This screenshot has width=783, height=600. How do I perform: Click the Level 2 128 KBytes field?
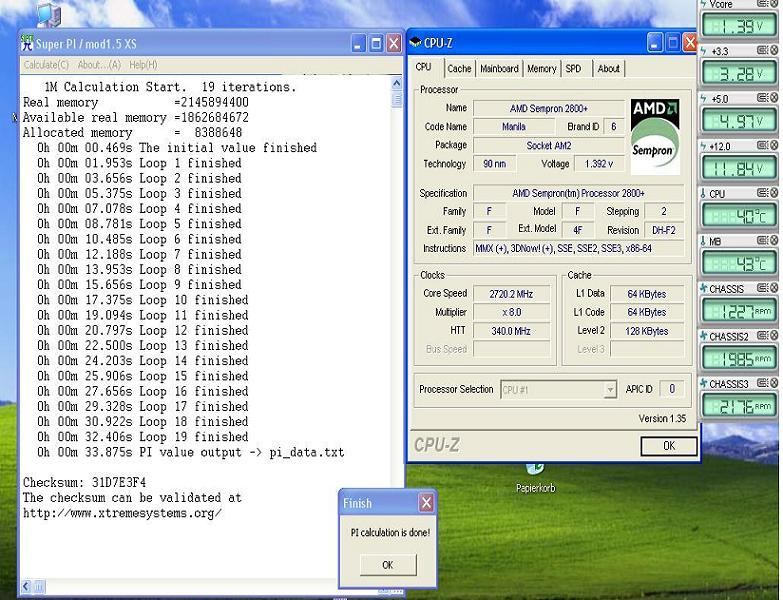click(x=647, y=331)
